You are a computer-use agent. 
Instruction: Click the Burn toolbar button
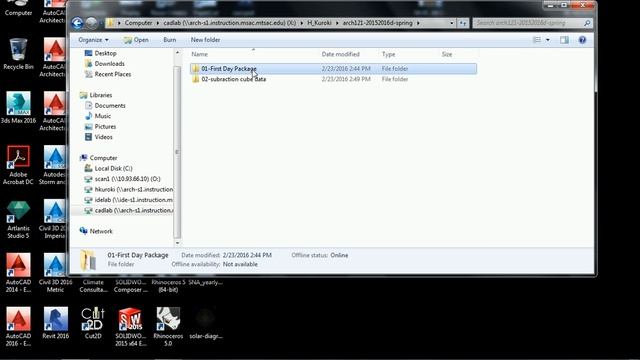pyautogui.click(x=169, y=40)
